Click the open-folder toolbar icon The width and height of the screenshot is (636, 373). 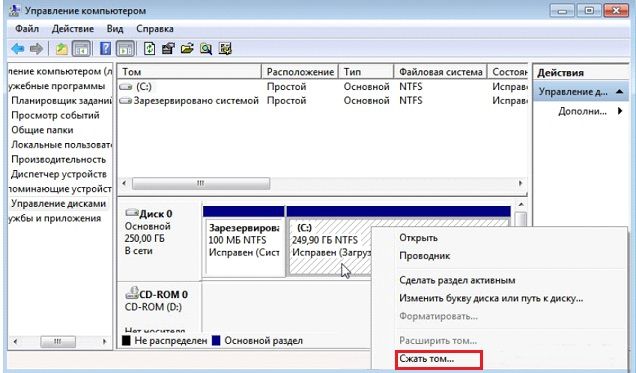click(187, 49)
